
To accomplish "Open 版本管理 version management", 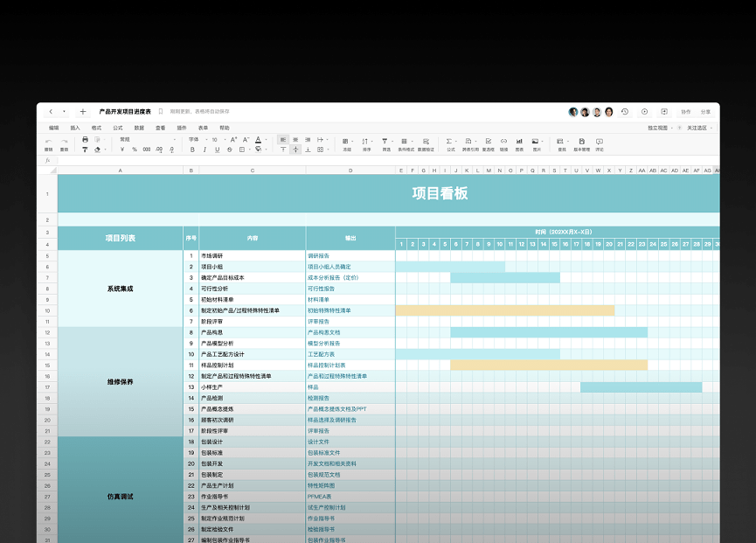I will click(581, 144).
